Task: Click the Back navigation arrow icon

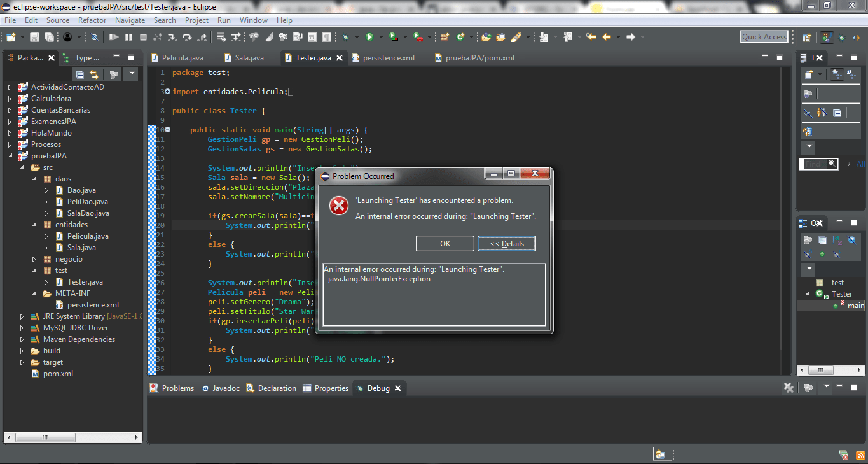Action: (607, 36)
